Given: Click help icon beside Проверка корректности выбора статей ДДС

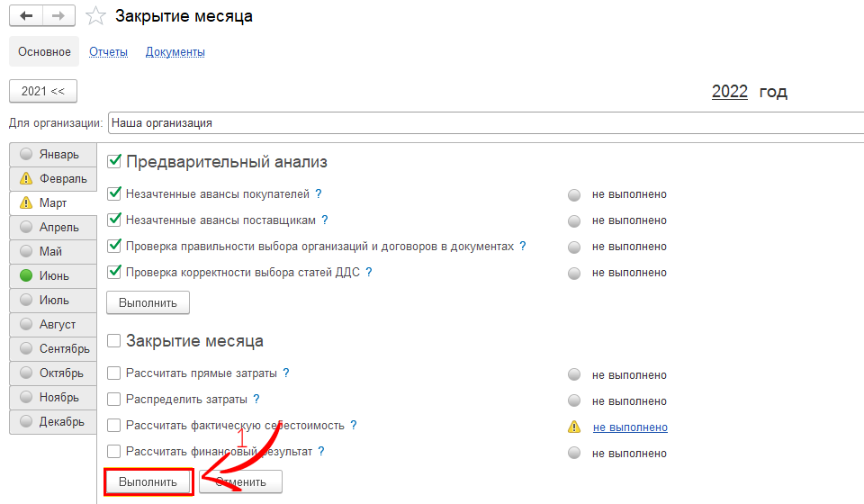Looking at the screenshot, I should click(368, 272).
